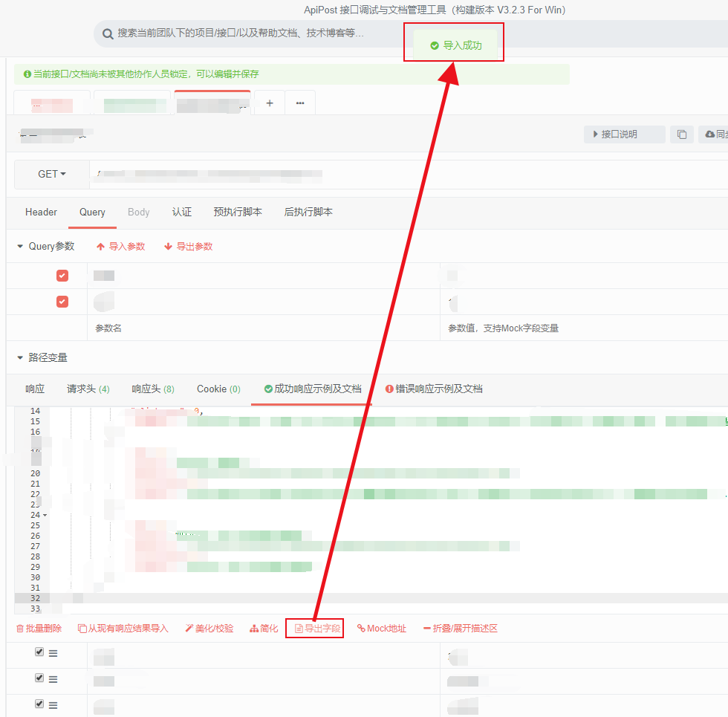Open the 请求头 (4) tab
The height and width of the screenshot is (717, 728).
click(x=88, y=389)
